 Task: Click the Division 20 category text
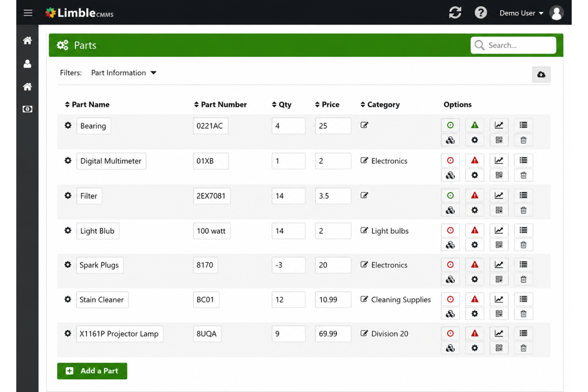tap(390, 334)
